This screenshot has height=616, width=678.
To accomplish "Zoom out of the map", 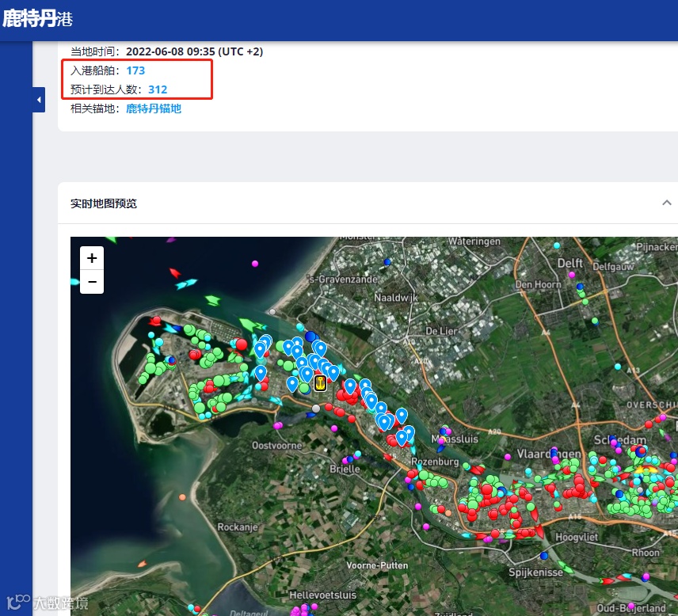I will click(92, 282).
